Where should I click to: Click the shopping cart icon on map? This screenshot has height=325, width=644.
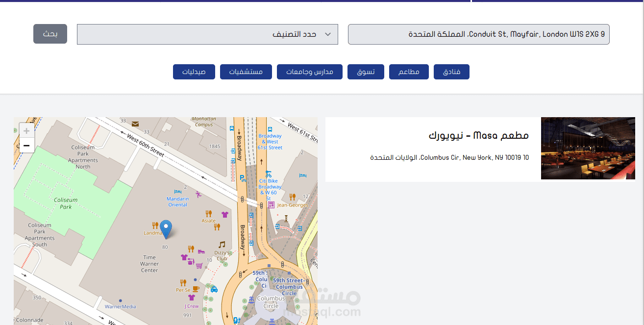[x=199, y=265]
